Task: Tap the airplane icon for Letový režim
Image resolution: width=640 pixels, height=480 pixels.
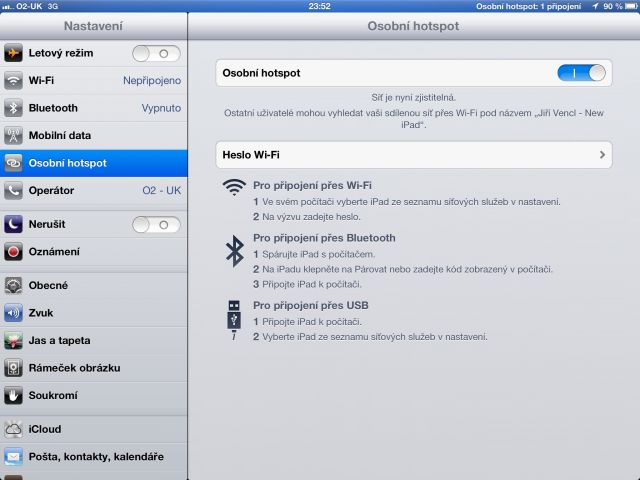Action: click(x=13, y=54)
